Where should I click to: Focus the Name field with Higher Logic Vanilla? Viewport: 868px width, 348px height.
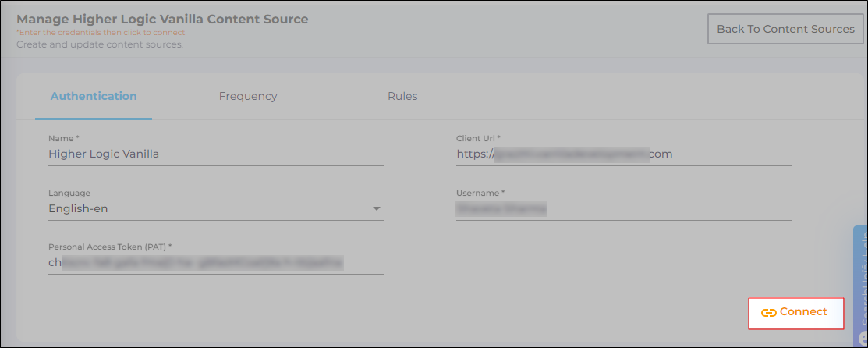coord(215,154)
